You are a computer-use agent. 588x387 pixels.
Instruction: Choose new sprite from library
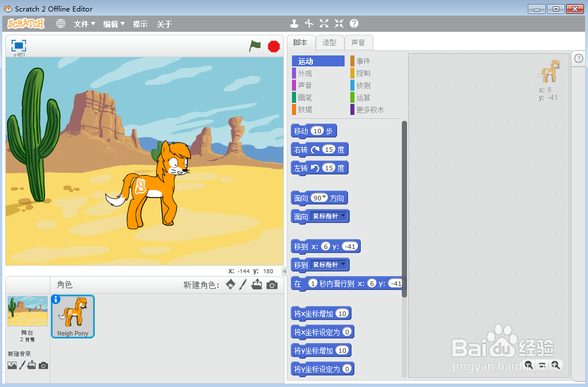point(231,284)
